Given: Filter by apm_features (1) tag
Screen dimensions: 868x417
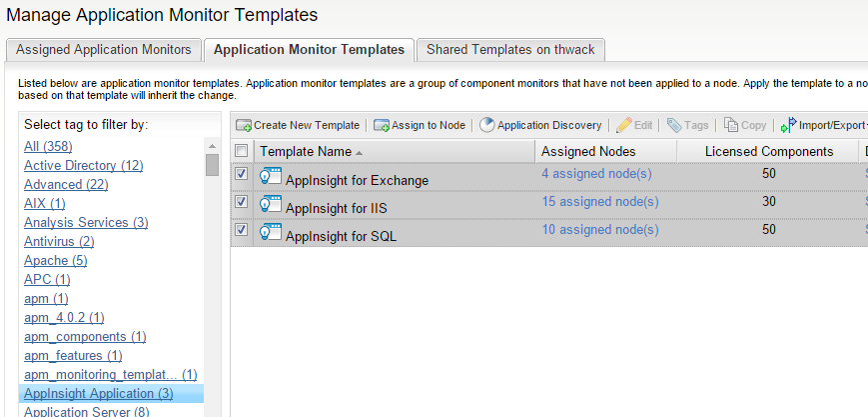Looking at the screenshot, I should coord(73,355).
